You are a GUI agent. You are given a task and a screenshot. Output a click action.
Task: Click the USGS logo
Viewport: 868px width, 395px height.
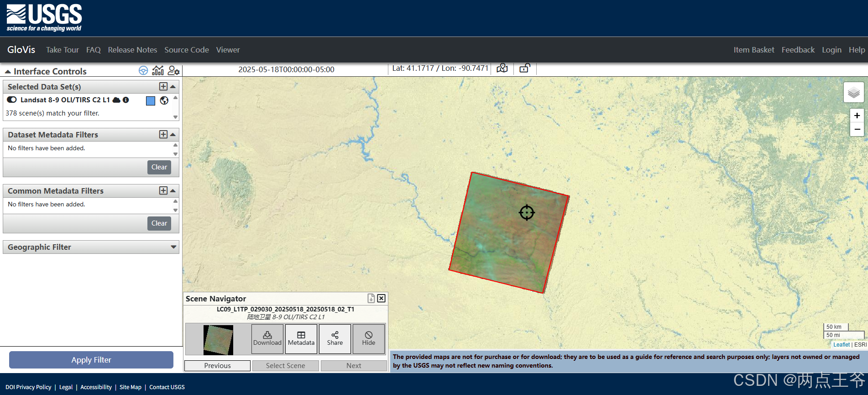coord(44,18)
